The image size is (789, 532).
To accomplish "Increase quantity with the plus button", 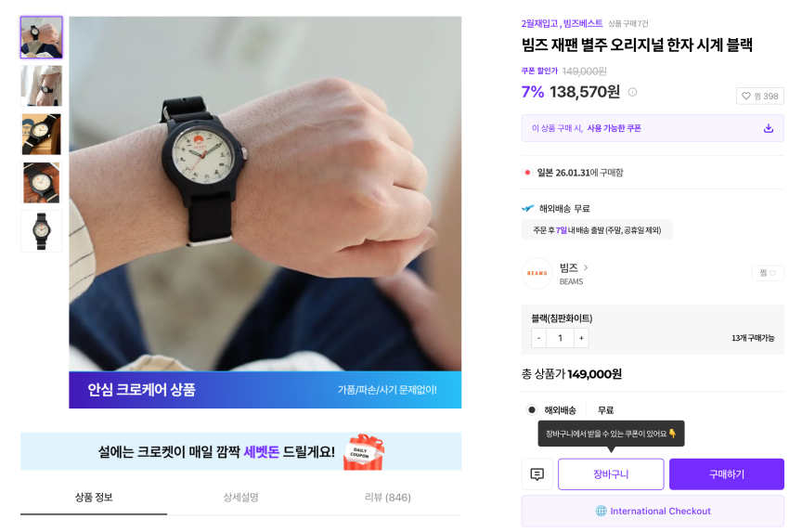I will pos(581,338).
